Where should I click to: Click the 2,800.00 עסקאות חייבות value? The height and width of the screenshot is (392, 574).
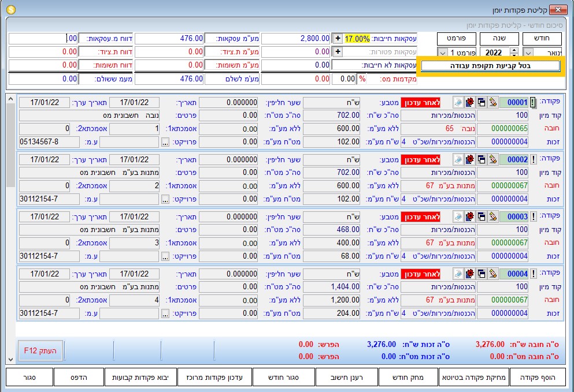(x=296, y=39)
